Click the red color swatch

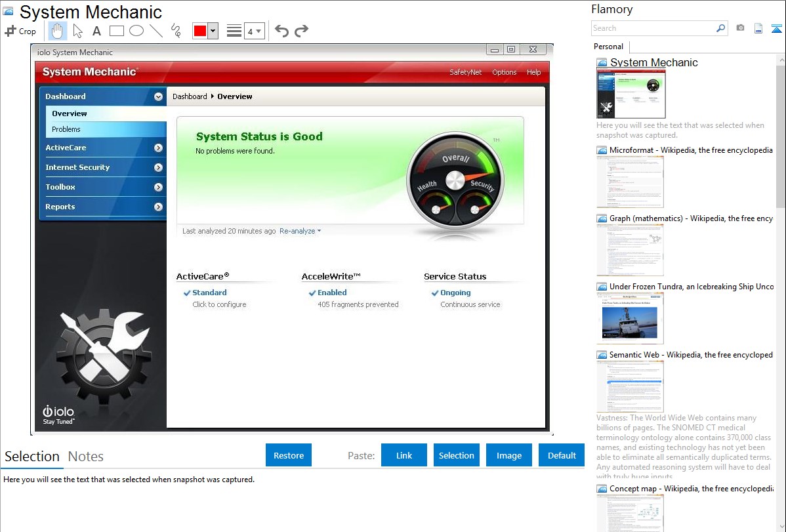200,31
